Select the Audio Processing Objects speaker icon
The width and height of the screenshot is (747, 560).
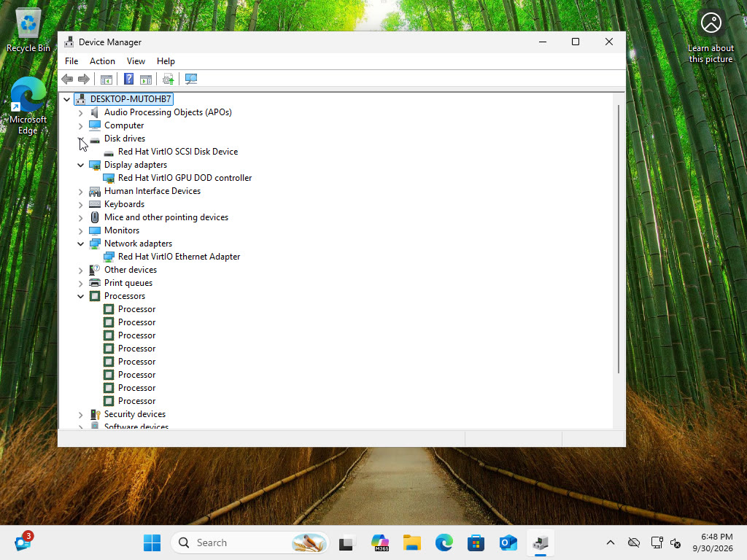pyautogui.click(x=95, y=112)
